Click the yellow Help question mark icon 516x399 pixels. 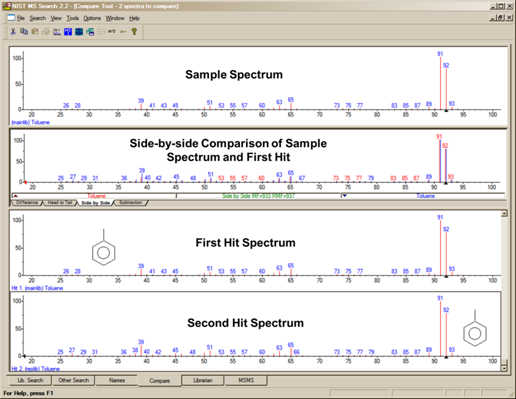pos(134,32)
